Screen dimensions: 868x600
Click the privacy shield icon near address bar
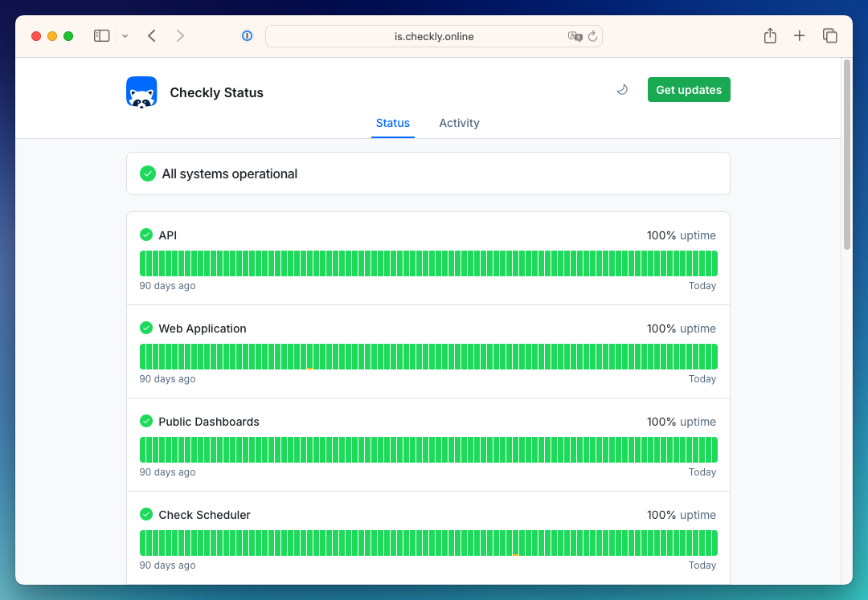point(247,36)
